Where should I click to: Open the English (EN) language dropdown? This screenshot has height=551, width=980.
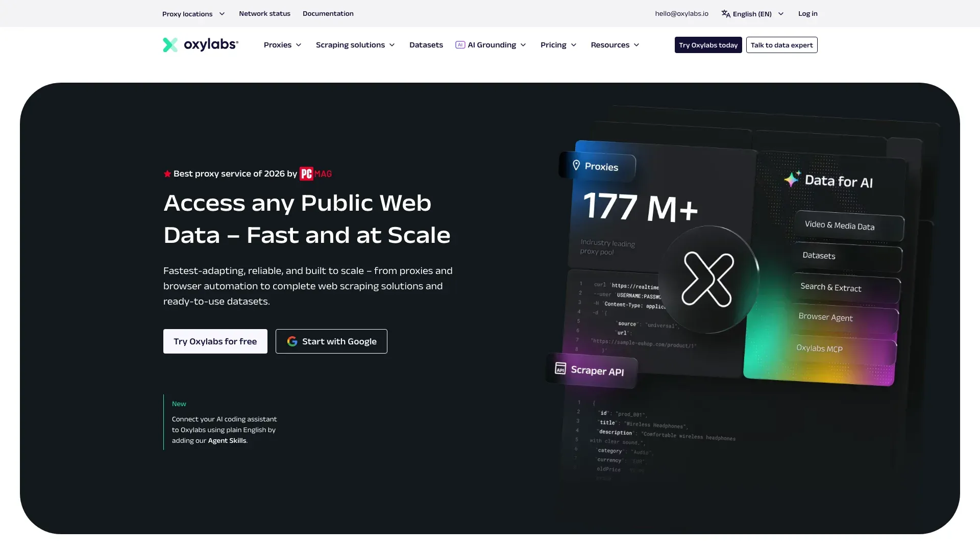(753, 14)
